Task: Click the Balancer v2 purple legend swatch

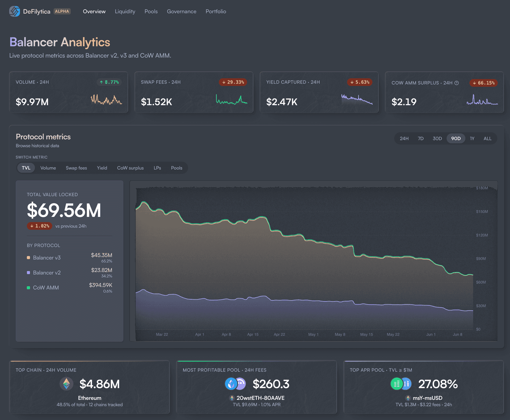Action: coord(28,273)
